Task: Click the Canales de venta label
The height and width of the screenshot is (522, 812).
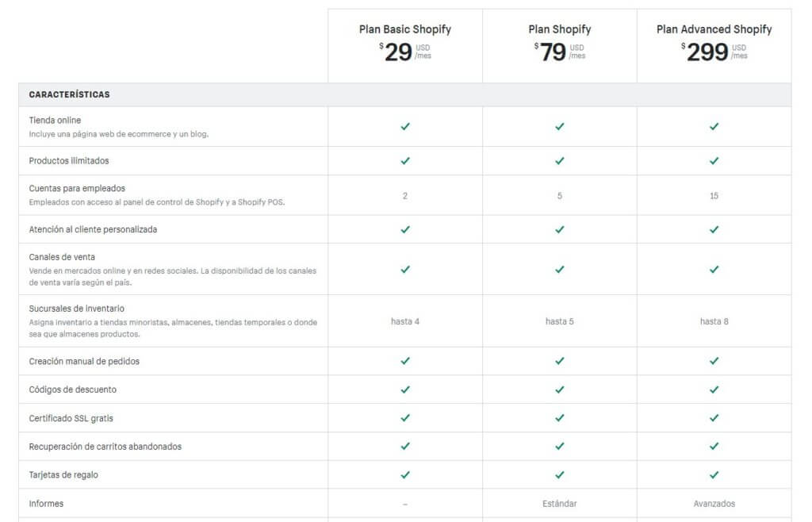Action: (62, 257)
